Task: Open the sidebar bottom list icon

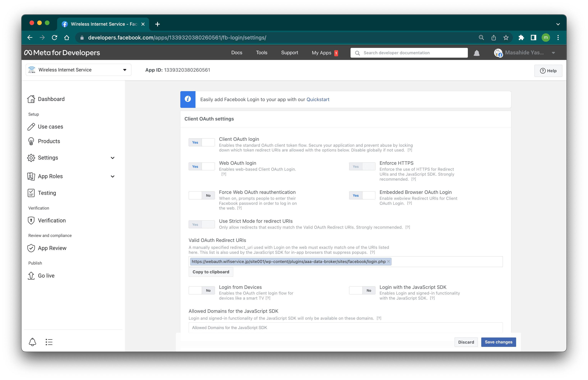Action: click(x=49, y=342)
